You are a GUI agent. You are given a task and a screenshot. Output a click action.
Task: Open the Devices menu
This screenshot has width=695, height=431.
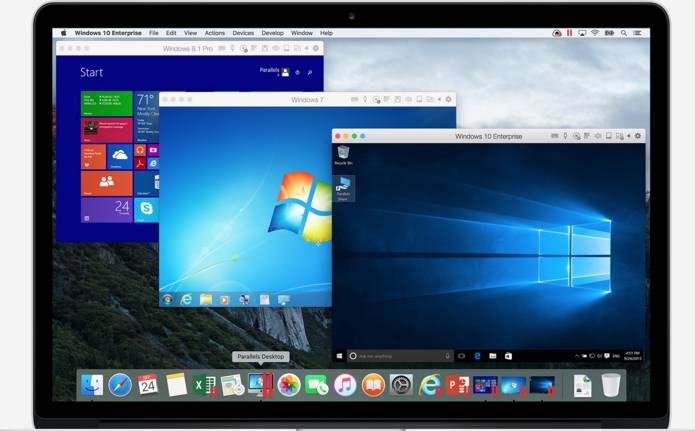pos(243,33)
